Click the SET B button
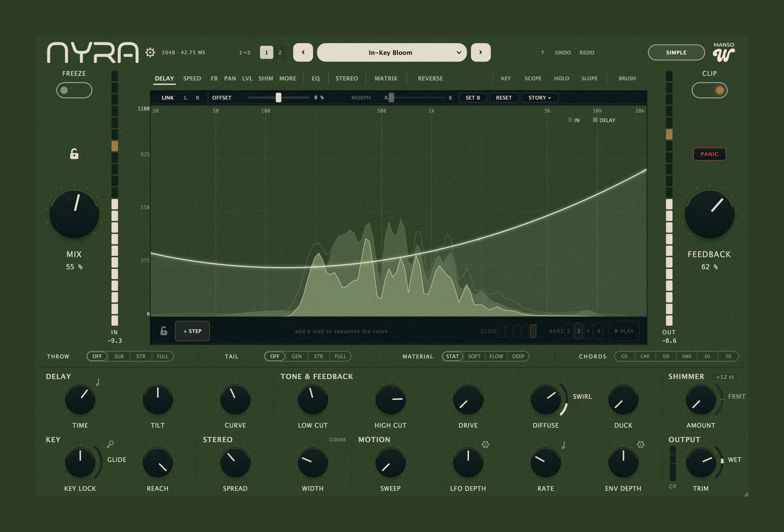784x532 pixels. point(473,97)
